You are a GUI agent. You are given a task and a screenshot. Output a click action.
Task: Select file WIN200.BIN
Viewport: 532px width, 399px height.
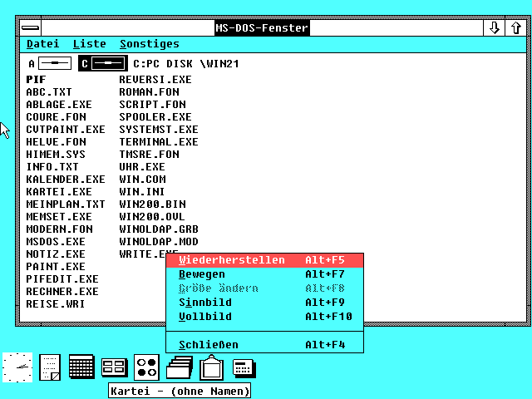152,204
